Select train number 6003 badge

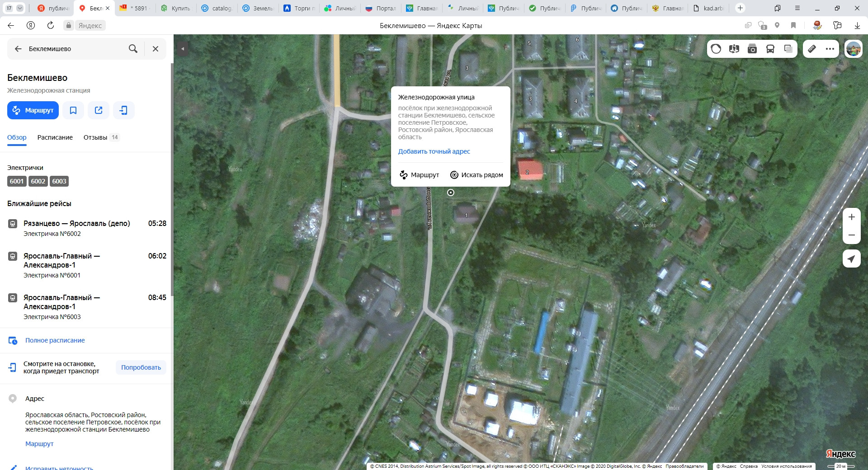point(59,181)
